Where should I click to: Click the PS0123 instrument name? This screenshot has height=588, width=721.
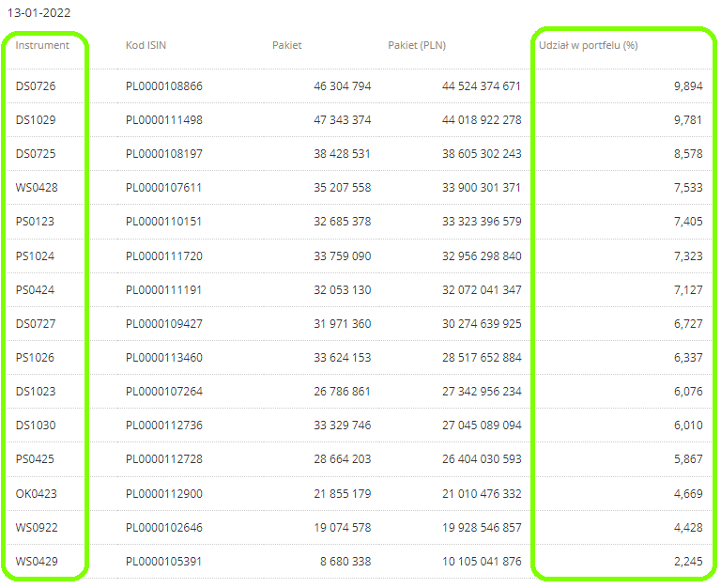coord(35,222)
